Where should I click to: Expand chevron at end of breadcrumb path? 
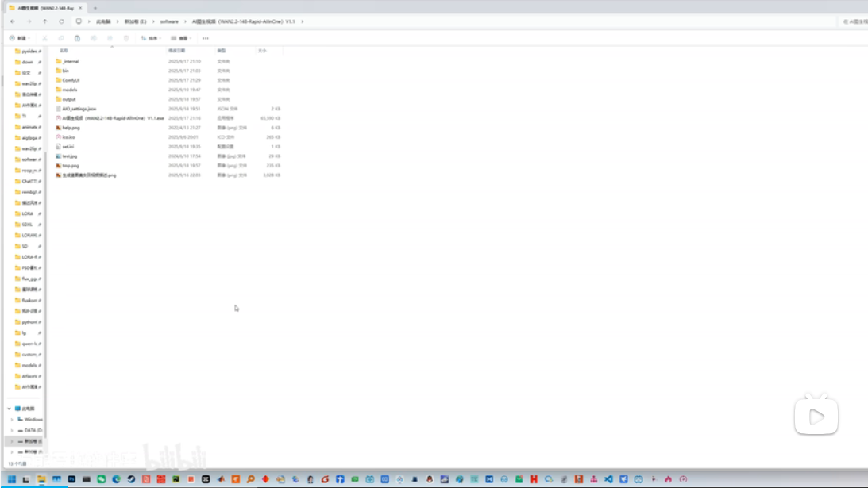click(x=303, y=21)
